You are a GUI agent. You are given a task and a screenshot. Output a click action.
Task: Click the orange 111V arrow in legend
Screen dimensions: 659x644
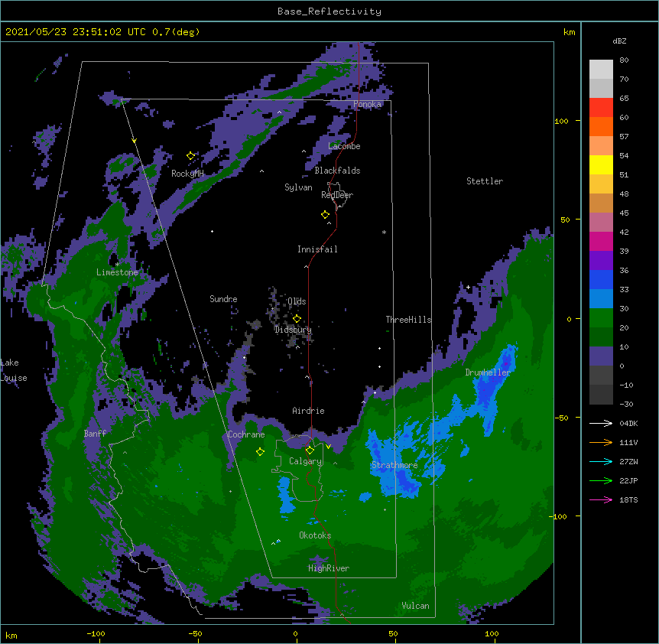tap(601, 442)
